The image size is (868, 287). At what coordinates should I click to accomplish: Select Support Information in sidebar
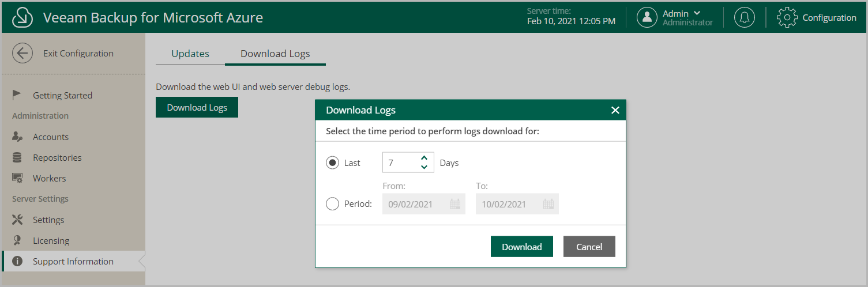point(73,261)
